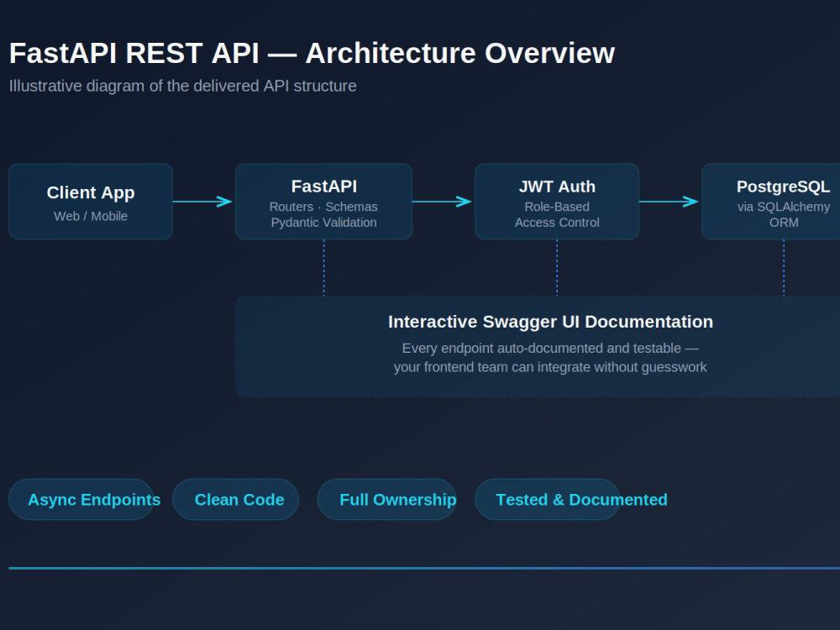Image resolution: width=840 pixels, height=630 pixels.
Task: Click 'your frontend team can integrate without guesswork'
Action: point(550,367)
